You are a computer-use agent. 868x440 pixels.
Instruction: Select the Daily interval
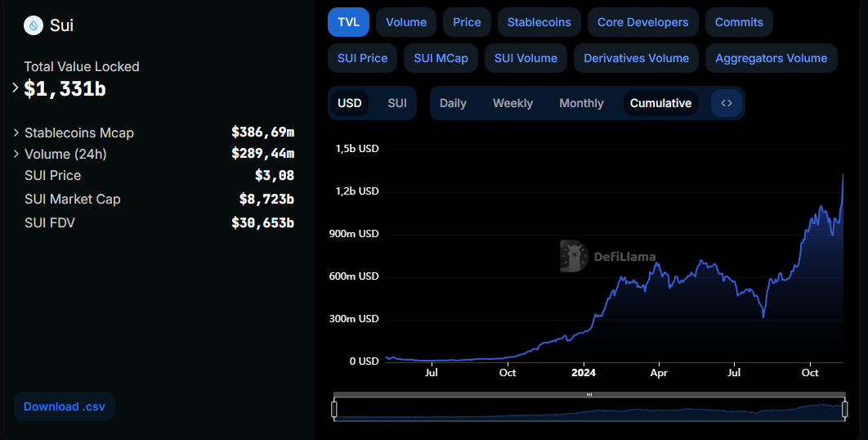tap(453, 103)
